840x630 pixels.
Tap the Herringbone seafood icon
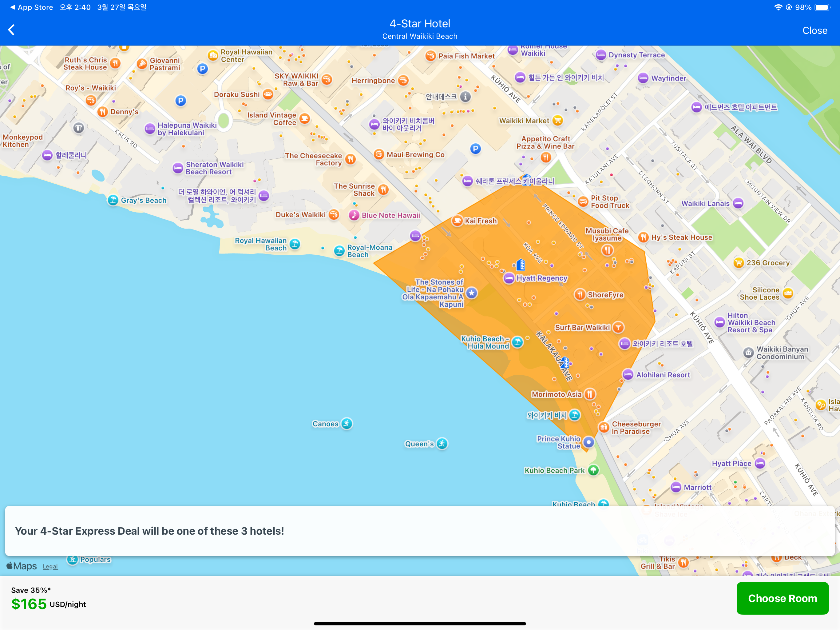403,80
